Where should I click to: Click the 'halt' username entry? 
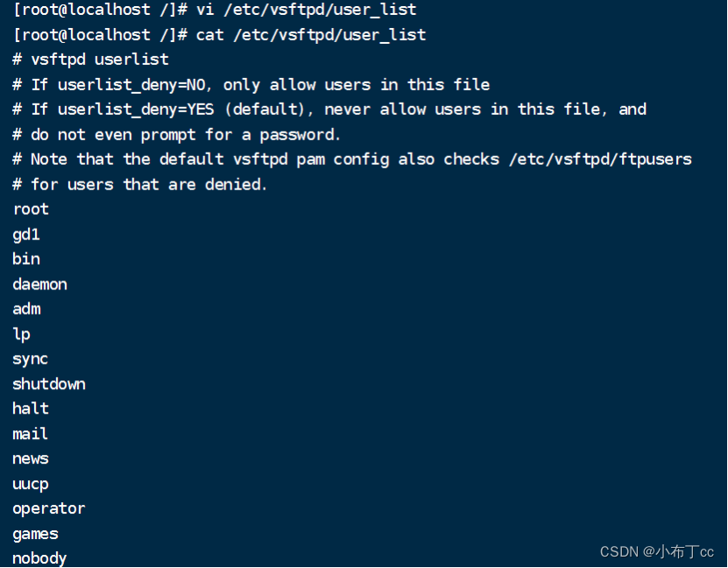click(31, 408)
